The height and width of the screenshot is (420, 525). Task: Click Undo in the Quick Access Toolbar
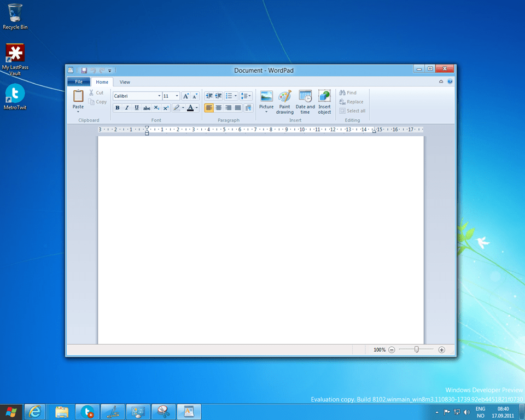(x=93, y=71)
